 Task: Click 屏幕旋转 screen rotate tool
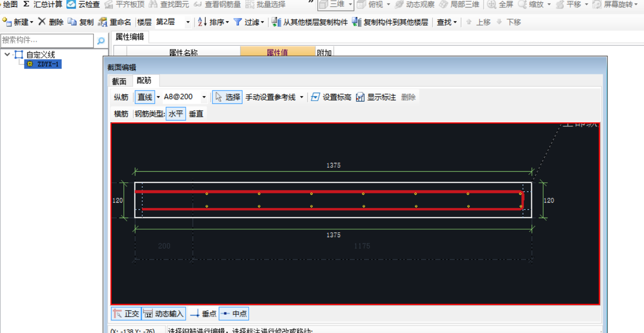[x=613, y=4]
